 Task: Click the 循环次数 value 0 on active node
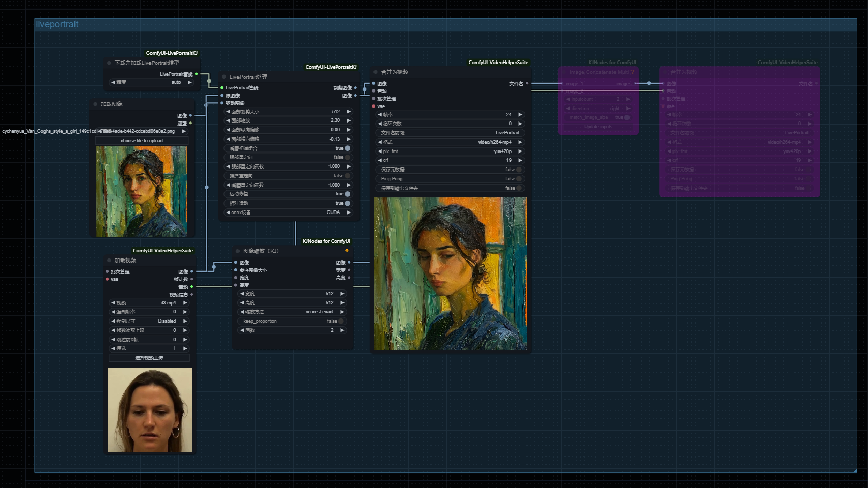pos(510,124)
